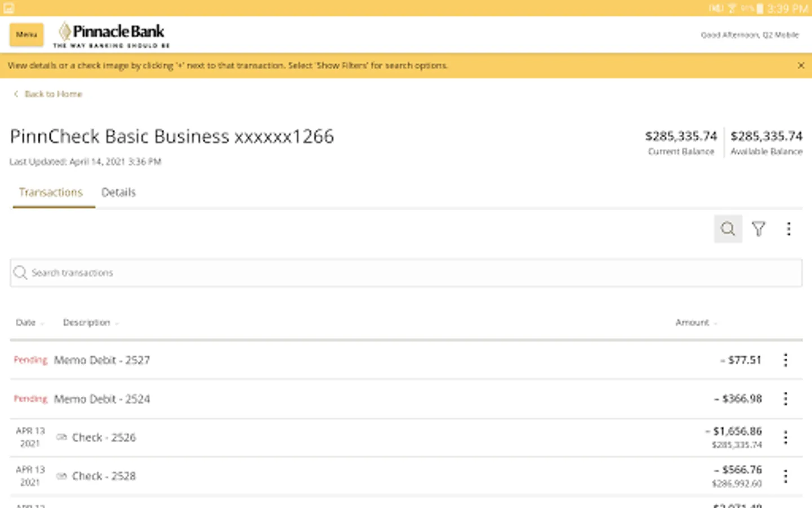
Task: Sort by Date column
Action: [x=30, y=322]
